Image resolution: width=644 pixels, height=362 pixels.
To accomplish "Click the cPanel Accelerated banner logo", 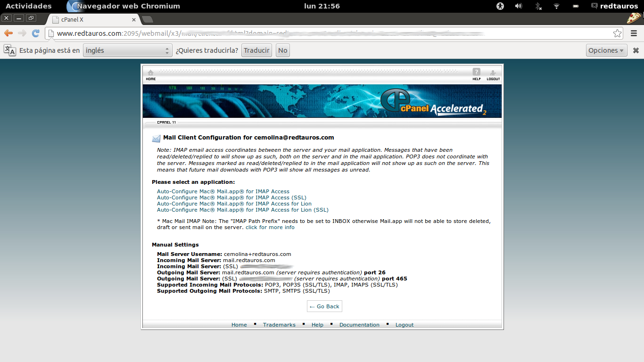I will (433, 102).
